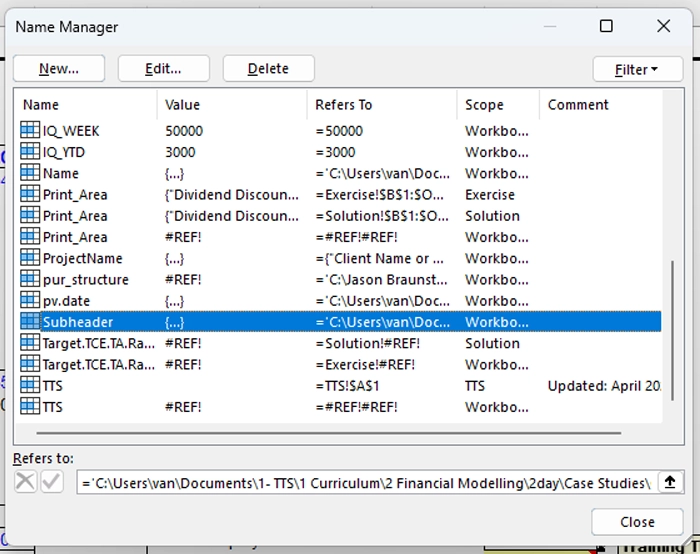Click the =3000 refers-to cell
This screenshot has width=700, height=554.
(335, 152)
